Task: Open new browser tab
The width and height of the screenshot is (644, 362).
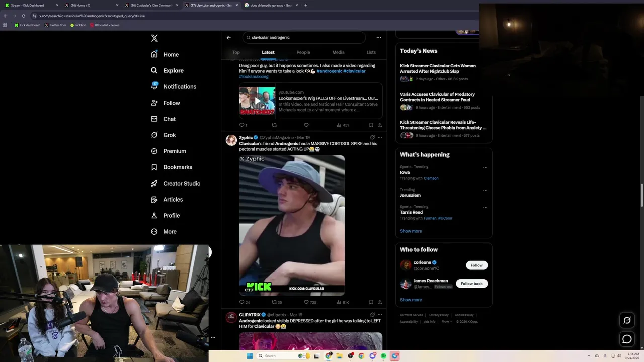Action: (305, 5)
